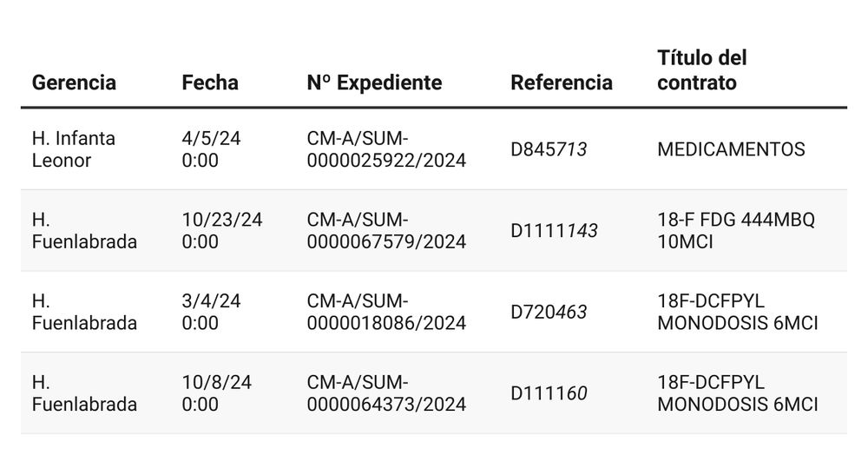The height and width of the screenshot is (455, 868).
Task: Click reference D845713
Action: (x=549, y=149)
